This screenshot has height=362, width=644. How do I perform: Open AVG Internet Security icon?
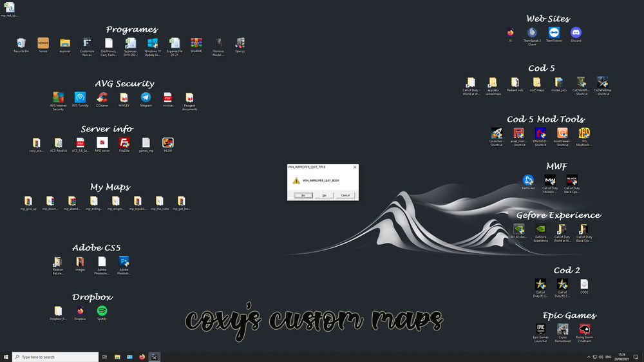[x=59, y=101]
